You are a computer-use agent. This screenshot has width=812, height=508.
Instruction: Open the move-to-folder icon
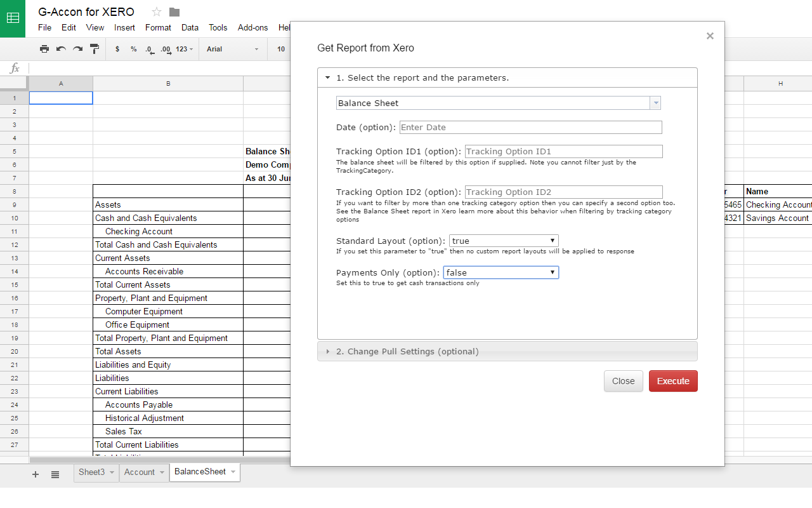point(174,12)
